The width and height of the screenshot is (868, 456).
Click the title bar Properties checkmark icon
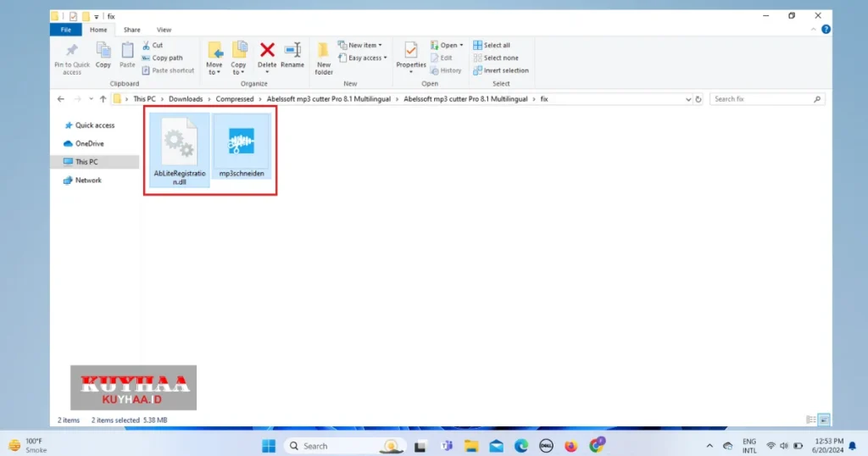pos(73,17)
